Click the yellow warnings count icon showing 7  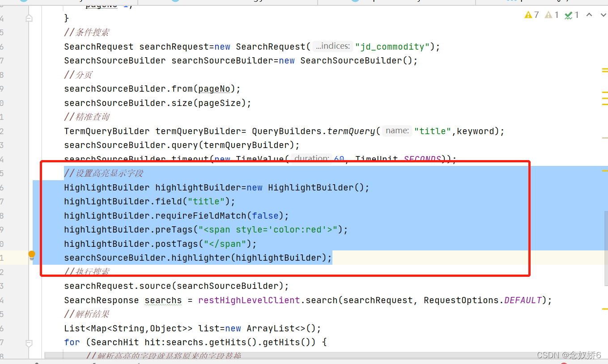coord(531,15)
